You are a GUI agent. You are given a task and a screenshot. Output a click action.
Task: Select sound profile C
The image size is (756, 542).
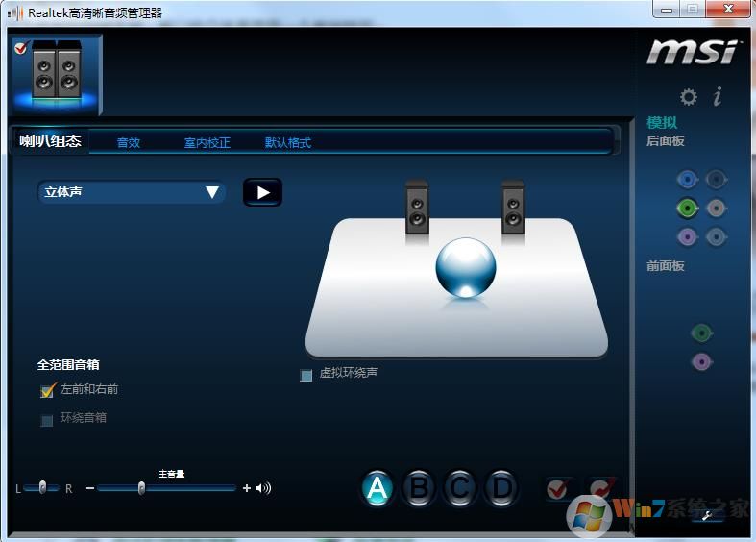(460, 488)
